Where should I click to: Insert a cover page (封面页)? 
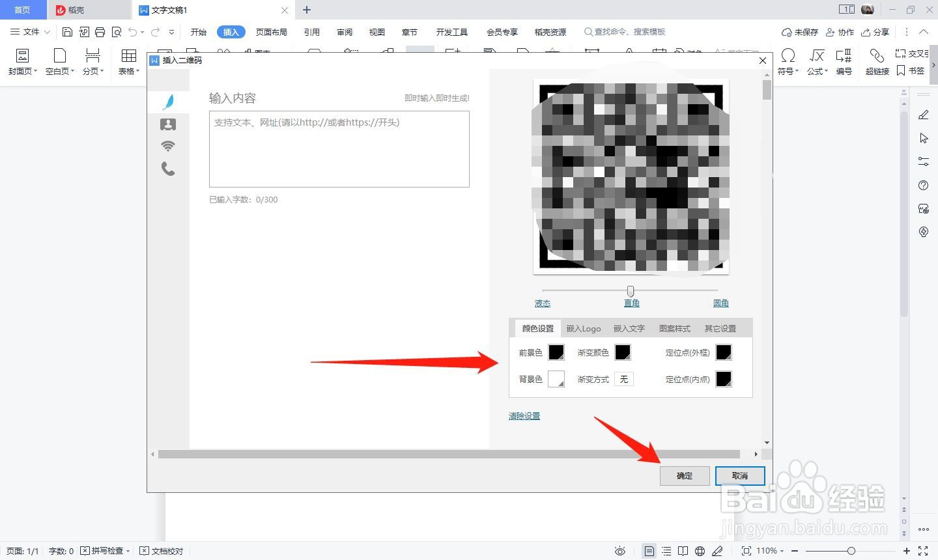point(22,61)
